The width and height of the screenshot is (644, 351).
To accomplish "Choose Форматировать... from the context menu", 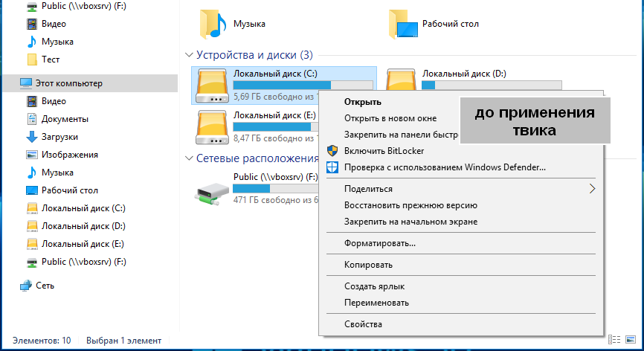I will [379, 243].
